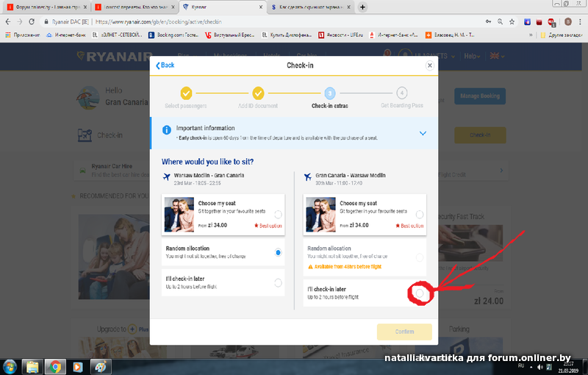Click the return Choose my seat couple photo
The width and height of the screenshot is (588, 375).
321,215
